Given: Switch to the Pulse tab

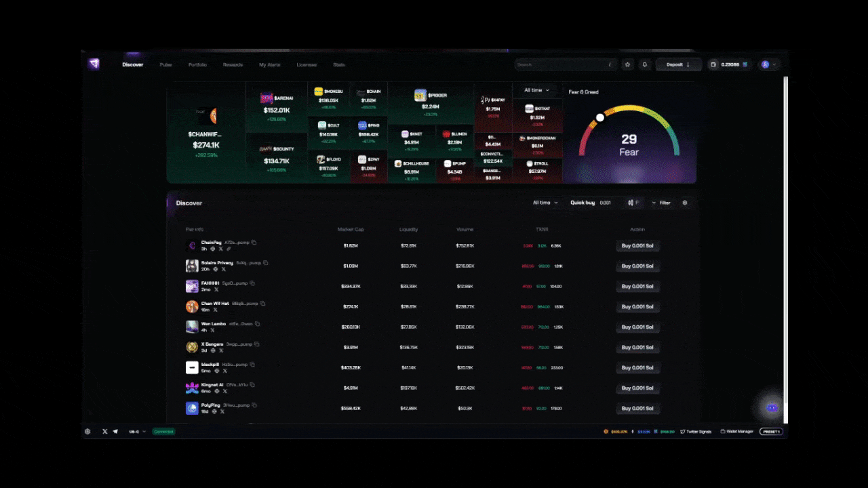Looking at the screenshot, I should (x=165, y=64).
